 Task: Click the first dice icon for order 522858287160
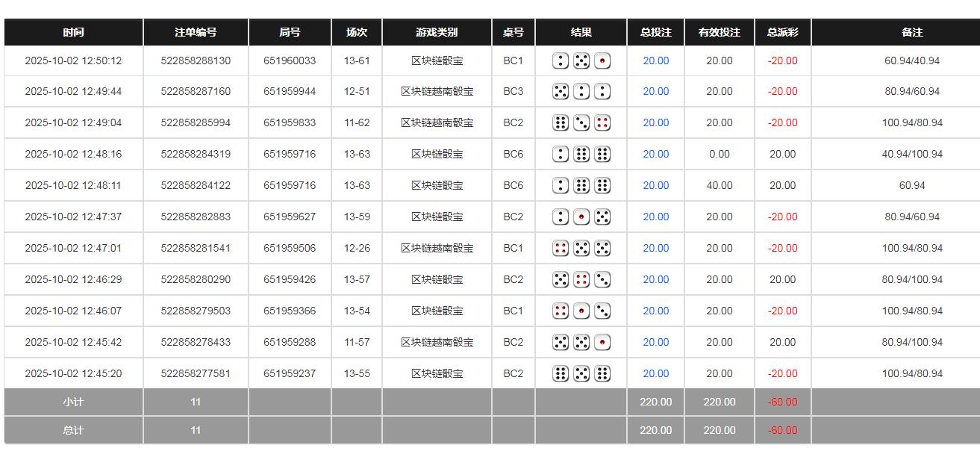coord(560,91)
